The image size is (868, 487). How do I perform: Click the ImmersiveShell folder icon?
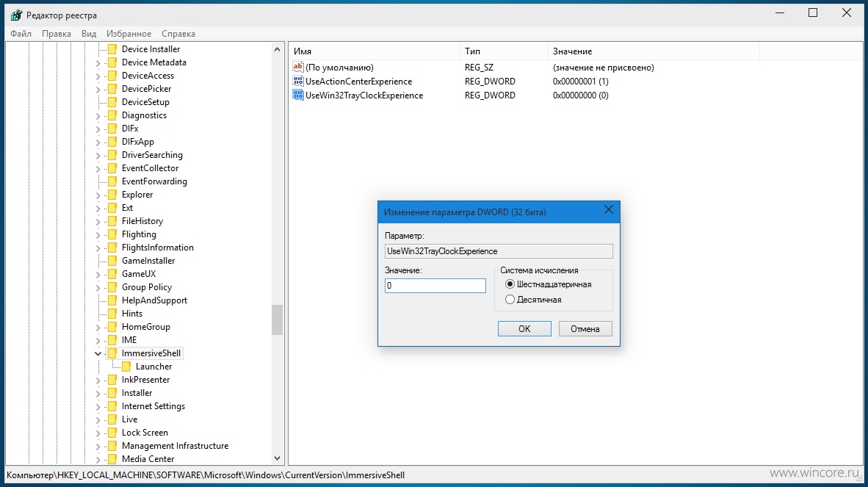[x=112, y=353]
